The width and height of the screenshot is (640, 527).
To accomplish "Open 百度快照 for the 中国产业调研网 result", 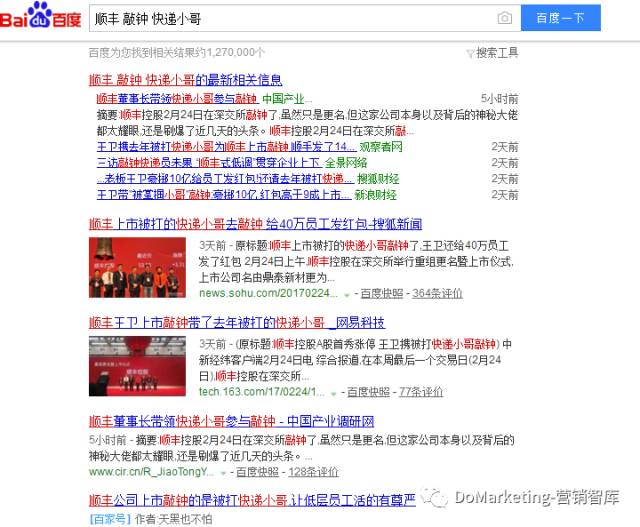I will pyautogui.click(x=258, y=472).
